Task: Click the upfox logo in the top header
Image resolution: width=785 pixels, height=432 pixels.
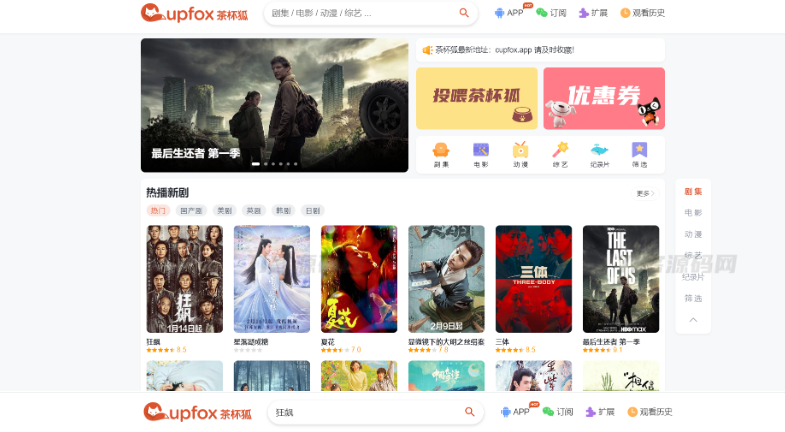Action: point(194,13)
